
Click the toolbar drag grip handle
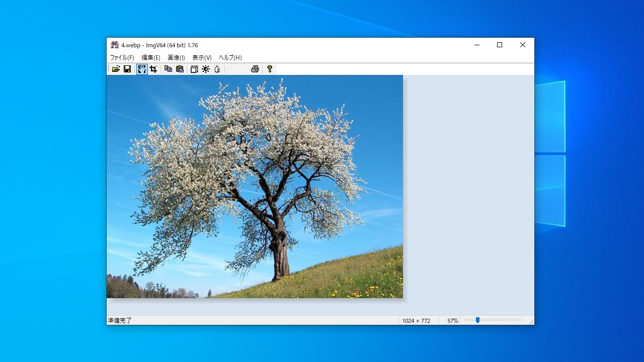point(108,69)
